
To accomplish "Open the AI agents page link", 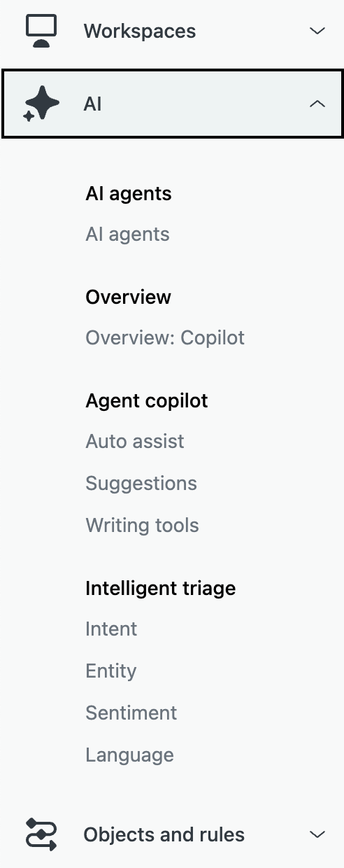I will click(127, 234).
